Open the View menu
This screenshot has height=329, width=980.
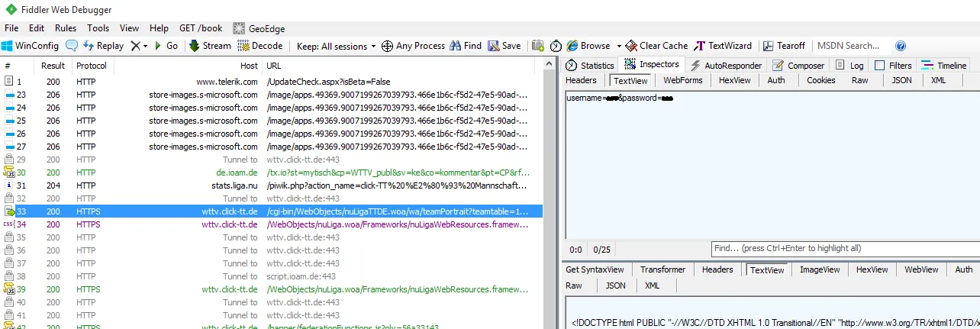coord(130,28)
